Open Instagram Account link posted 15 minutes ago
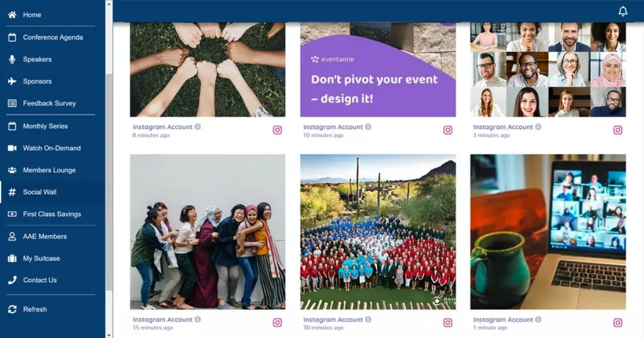Image resolution: width=644 pixels, height=338 pixels. [x=163, y=320]
